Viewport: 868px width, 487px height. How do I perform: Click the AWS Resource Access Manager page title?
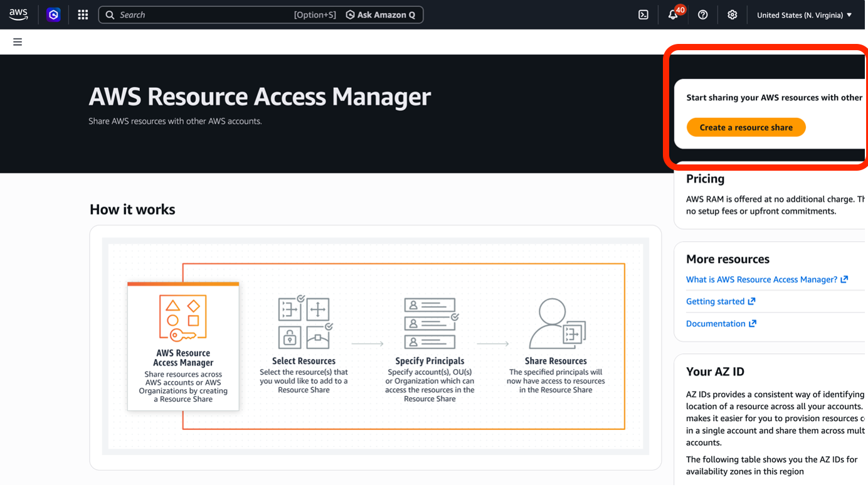pos(260,97)
